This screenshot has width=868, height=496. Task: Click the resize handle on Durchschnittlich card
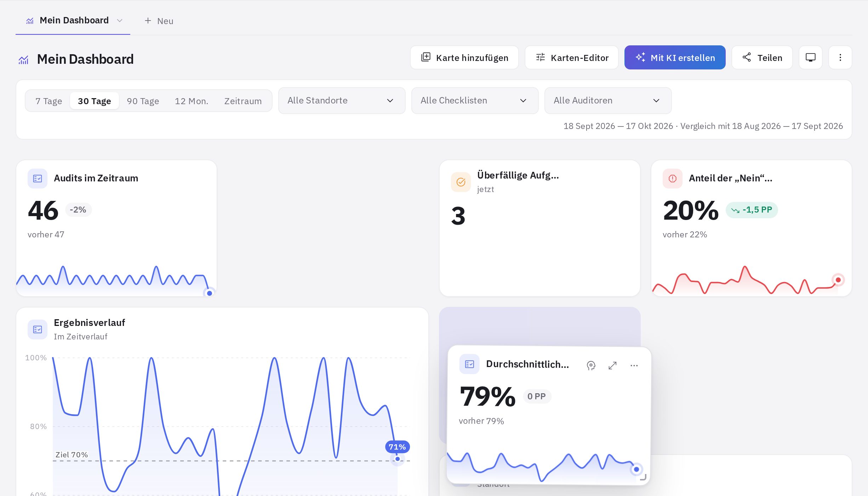coord(643,477)
